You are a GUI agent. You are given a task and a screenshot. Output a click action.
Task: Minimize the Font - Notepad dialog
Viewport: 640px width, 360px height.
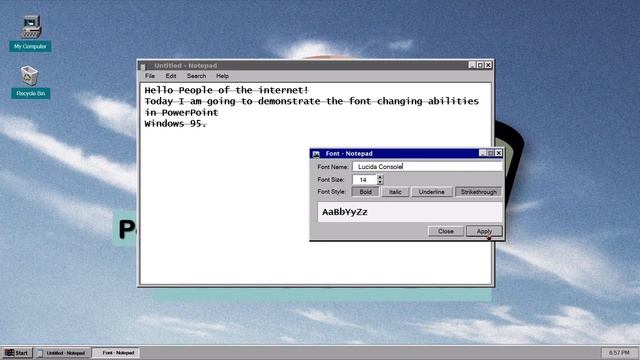[483, 153]
